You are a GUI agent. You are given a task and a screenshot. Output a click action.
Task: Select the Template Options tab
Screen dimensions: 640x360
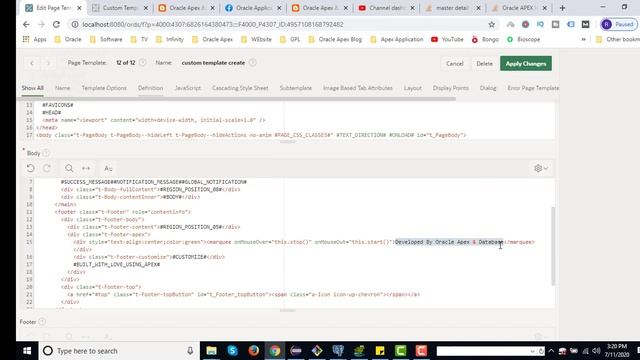pos(104,88)
